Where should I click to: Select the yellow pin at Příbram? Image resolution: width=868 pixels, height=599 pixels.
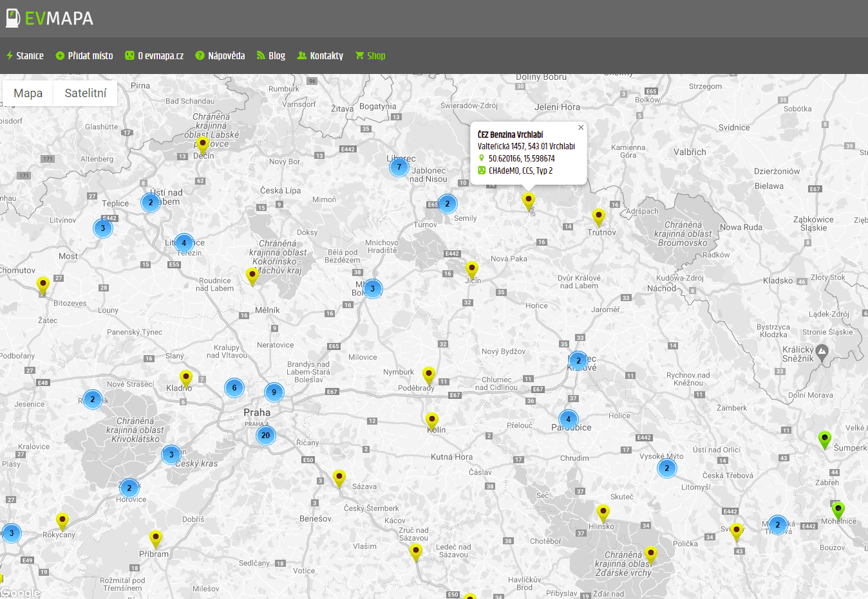156,539
